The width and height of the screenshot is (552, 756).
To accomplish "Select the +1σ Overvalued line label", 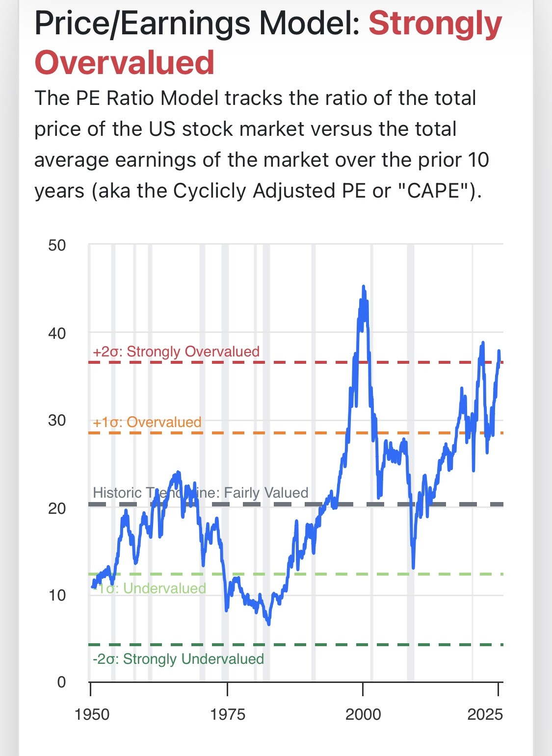I will click(x=147, y=422).
